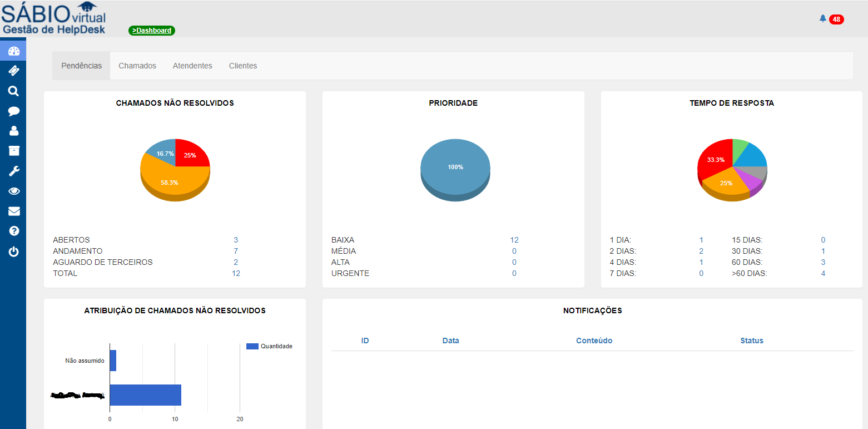Open the help question mark icon
The image size is (868, 429).
[x=13, y=231]
